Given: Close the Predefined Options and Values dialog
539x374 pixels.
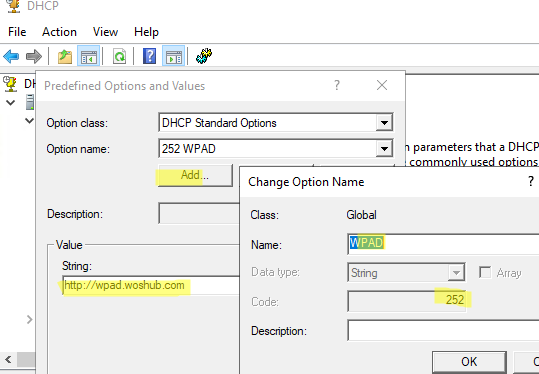Looking at the screenshot, I should tap(382, 85).
